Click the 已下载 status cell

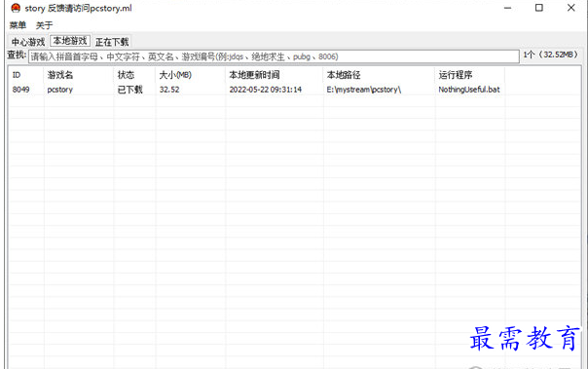pos(129,90)
